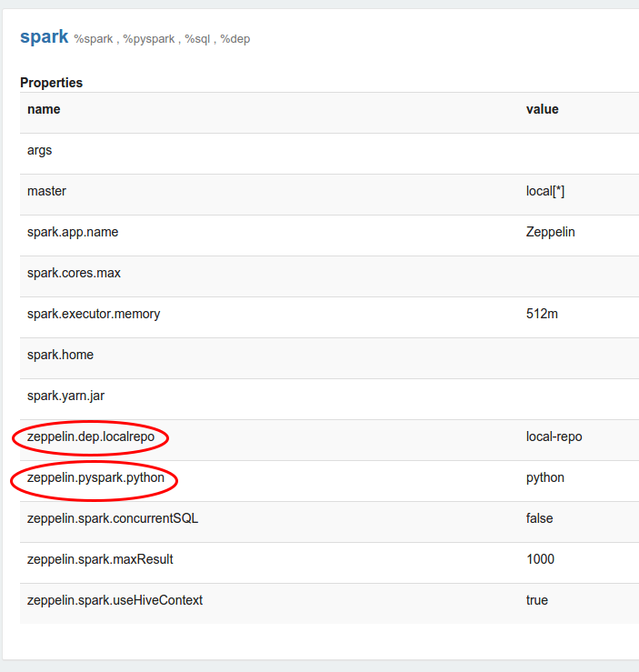Viewport: 639px width, 672px height.
Task: Click the master property name
Action: 46,191
